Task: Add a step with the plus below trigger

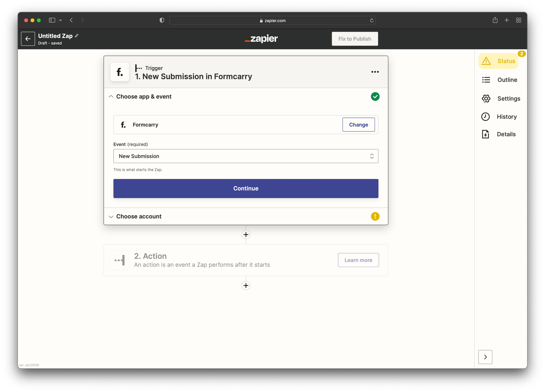Action: coord(246,235)
